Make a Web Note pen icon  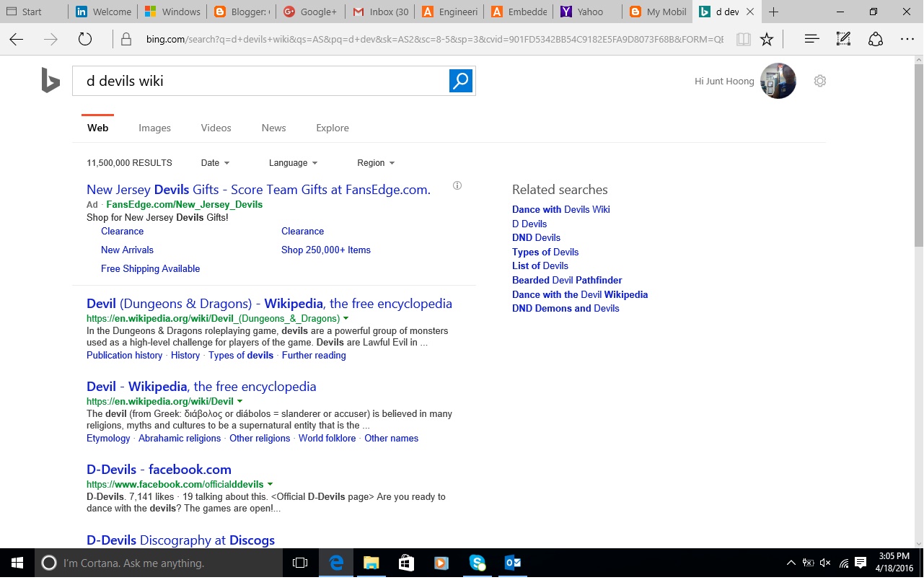(843, 39)
